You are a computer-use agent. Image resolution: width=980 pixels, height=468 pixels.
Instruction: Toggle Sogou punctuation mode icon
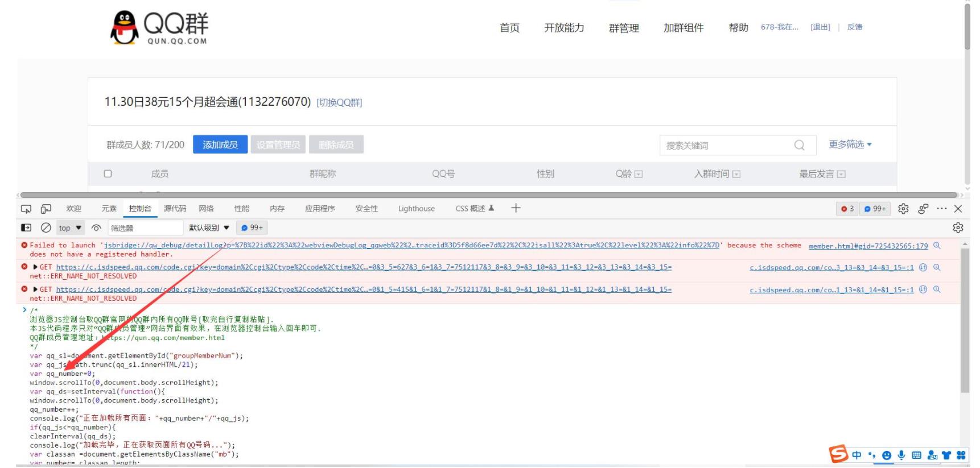pyautogui.click(x=872, y=455)
